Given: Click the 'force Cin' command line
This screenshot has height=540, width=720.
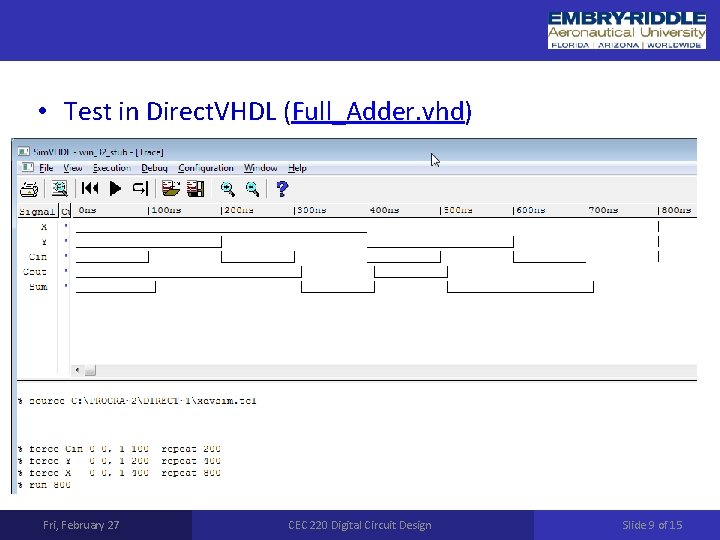Looking at the screenshot, I should [x=119, y=449].
